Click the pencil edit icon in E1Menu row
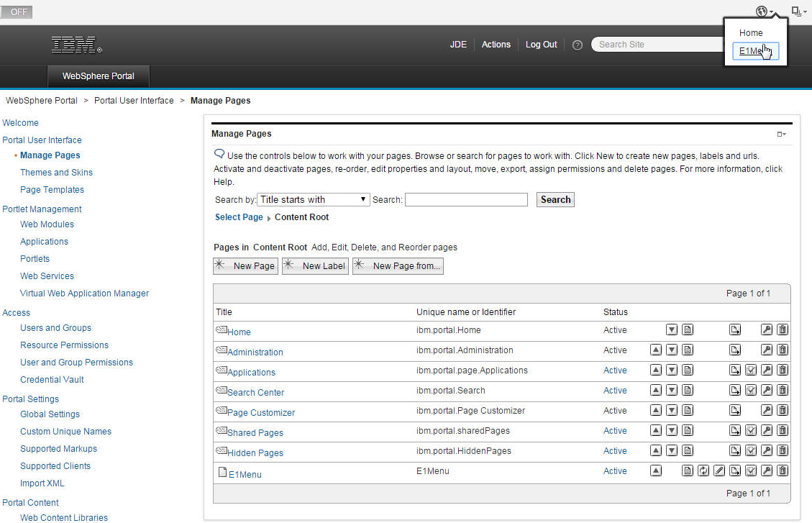Viewport: 812px width, 523px height. (719, 470)
